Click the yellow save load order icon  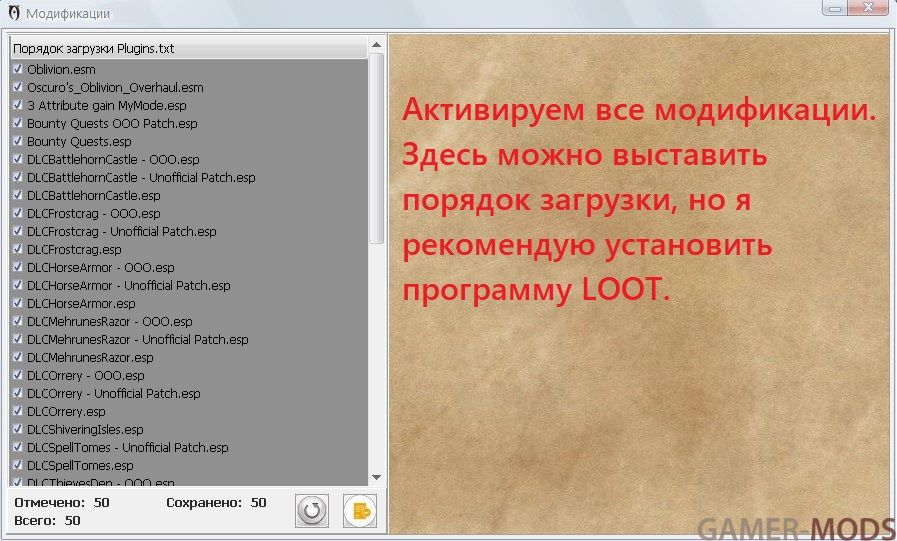click(x=360, y=511)
